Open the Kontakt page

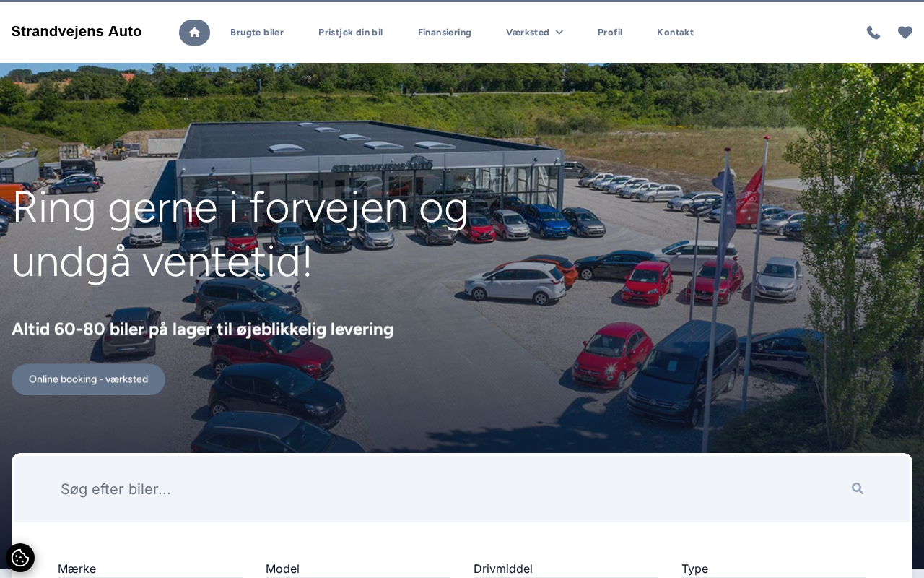pos(675,33)
